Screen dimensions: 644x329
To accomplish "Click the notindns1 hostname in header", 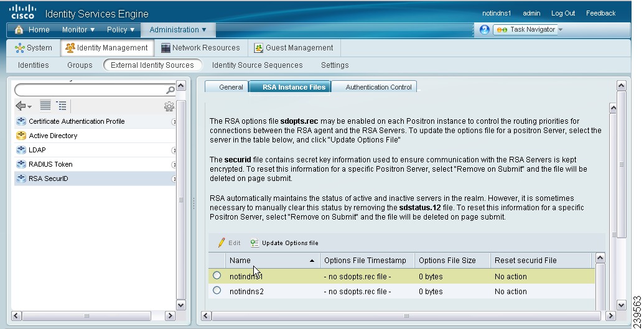I will (x=497, y=13).
